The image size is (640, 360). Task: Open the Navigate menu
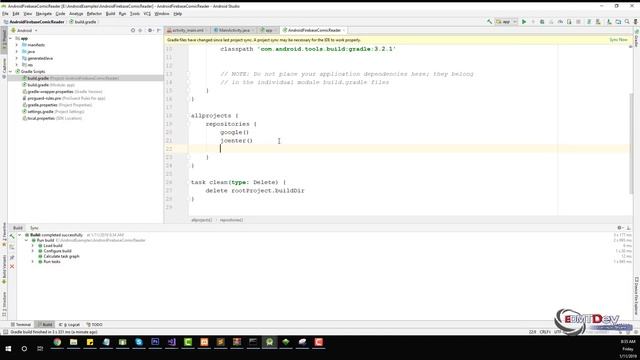[44, 14]
